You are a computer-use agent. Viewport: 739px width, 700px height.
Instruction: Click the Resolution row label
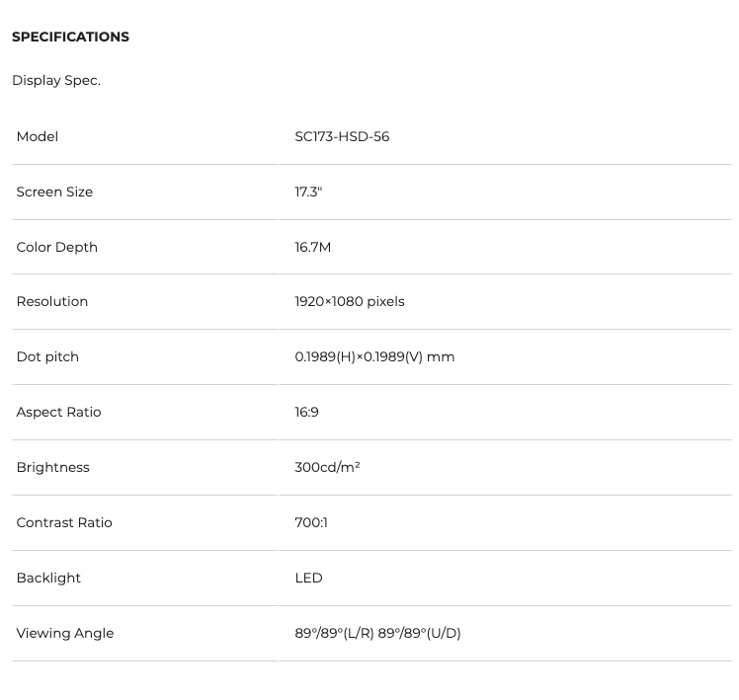click(x=51, y=301)
